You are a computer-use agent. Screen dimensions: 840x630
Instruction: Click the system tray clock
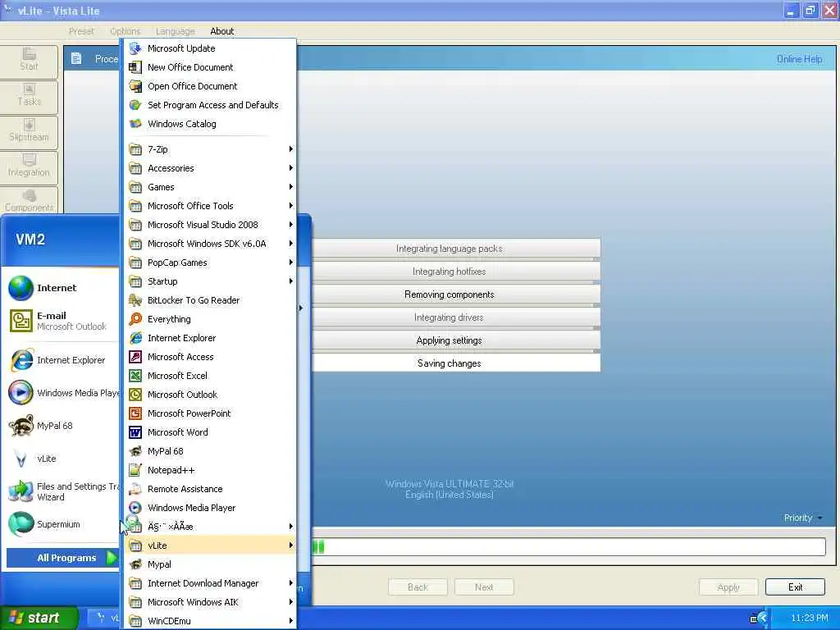(809, 618)
